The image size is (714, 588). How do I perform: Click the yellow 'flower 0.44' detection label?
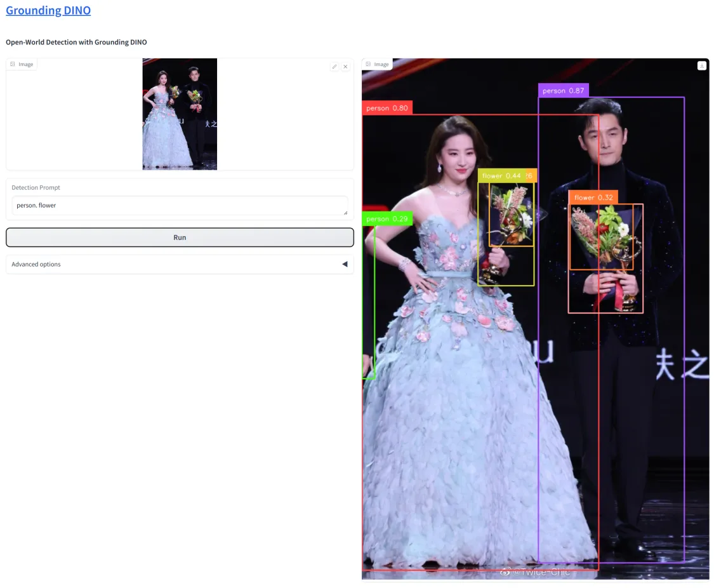501,176
